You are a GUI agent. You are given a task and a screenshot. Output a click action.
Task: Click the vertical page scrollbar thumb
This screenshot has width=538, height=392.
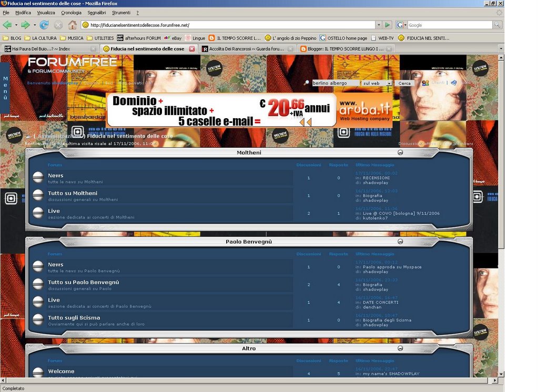point(501,155)
